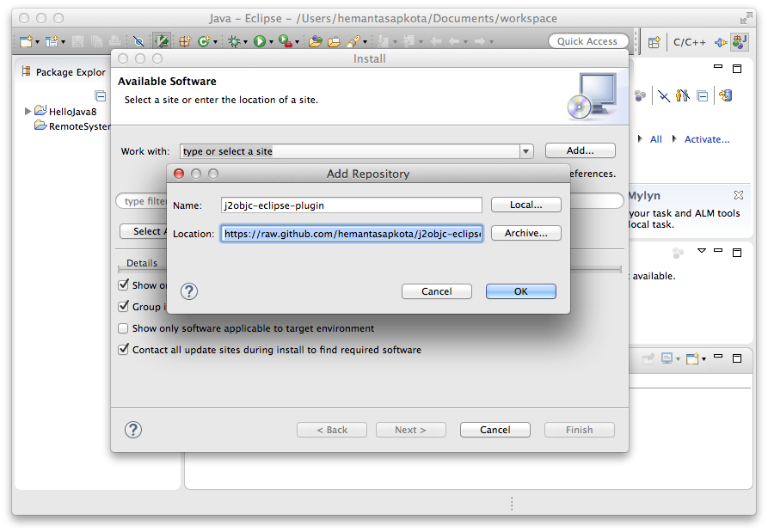The image size is (768, 532).
Task: Click the green Run icon
Action: point(260,41)
